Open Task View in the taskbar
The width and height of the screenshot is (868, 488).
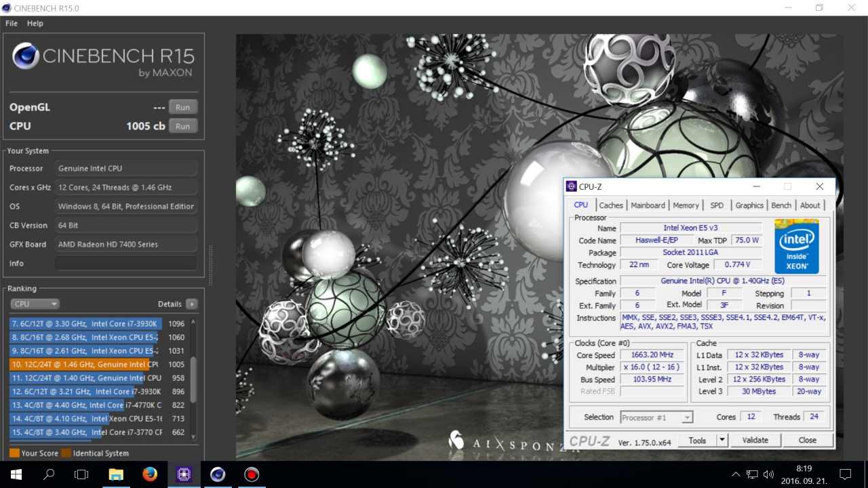pos(81,474)
